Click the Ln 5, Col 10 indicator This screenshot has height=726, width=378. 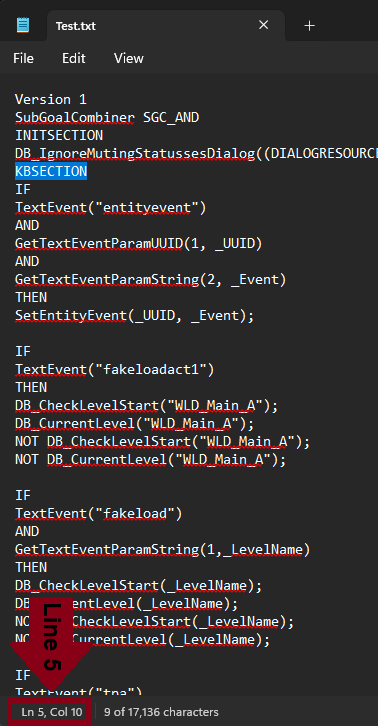(51, 712)
